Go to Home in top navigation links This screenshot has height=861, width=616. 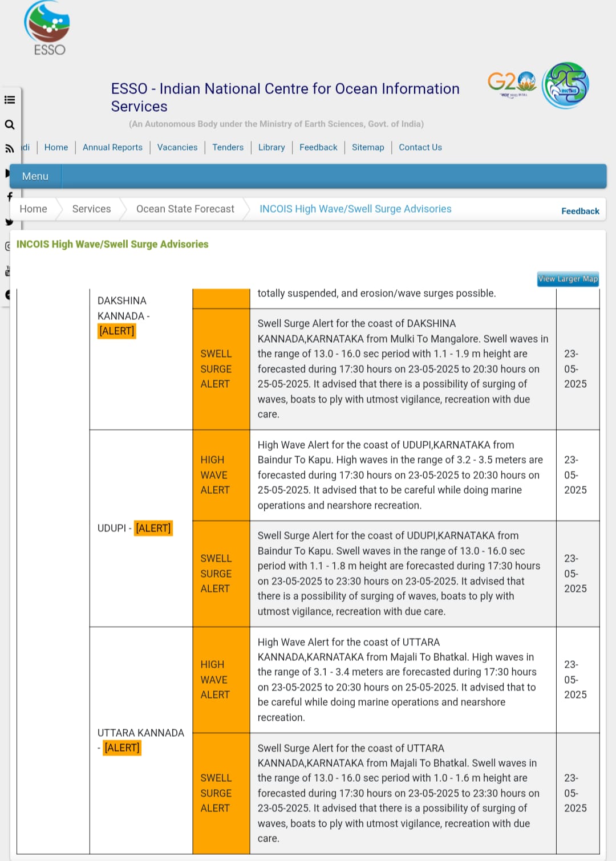(x=56, y=147)
